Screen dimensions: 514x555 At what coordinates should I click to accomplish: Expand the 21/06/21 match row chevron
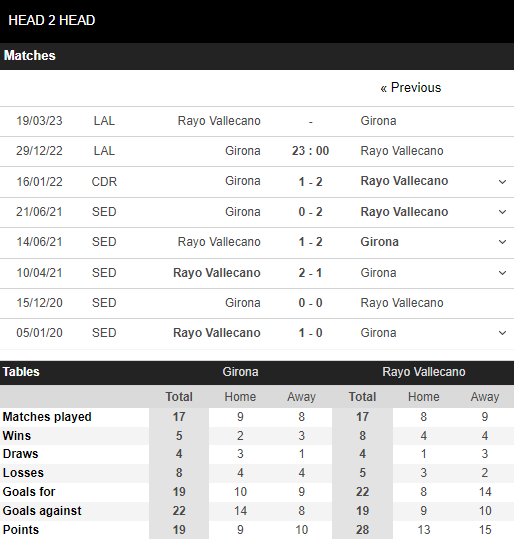502,212
